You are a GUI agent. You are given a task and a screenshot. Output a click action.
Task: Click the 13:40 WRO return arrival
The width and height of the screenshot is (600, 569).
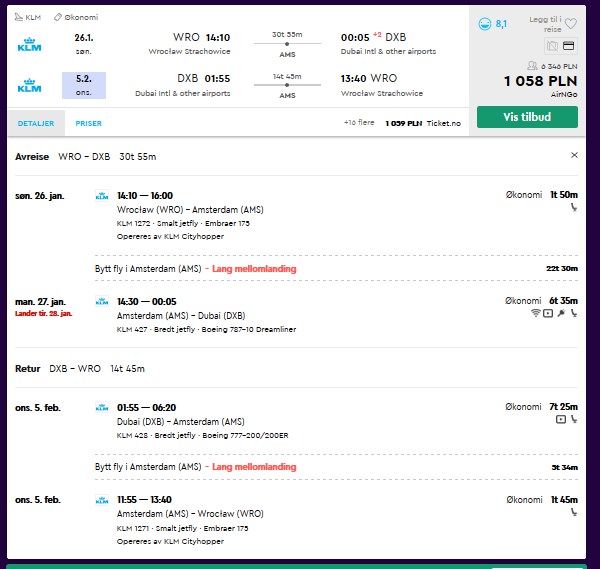tap(369, 78)
